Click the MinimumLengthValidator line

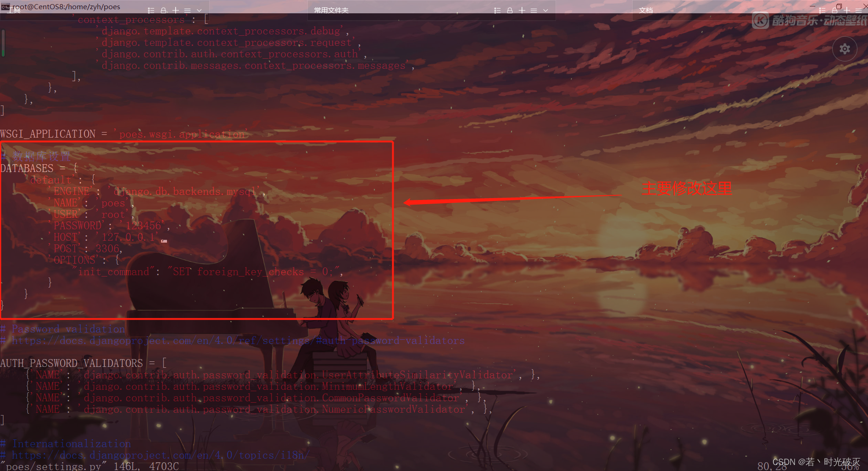(x=253, y=386)
